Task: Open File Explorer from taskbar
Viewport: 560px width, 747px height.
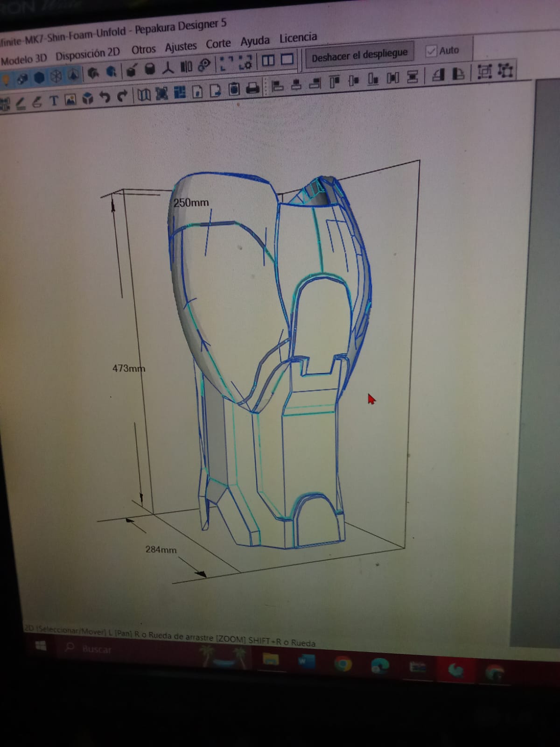Action: [x=271, y=659]
